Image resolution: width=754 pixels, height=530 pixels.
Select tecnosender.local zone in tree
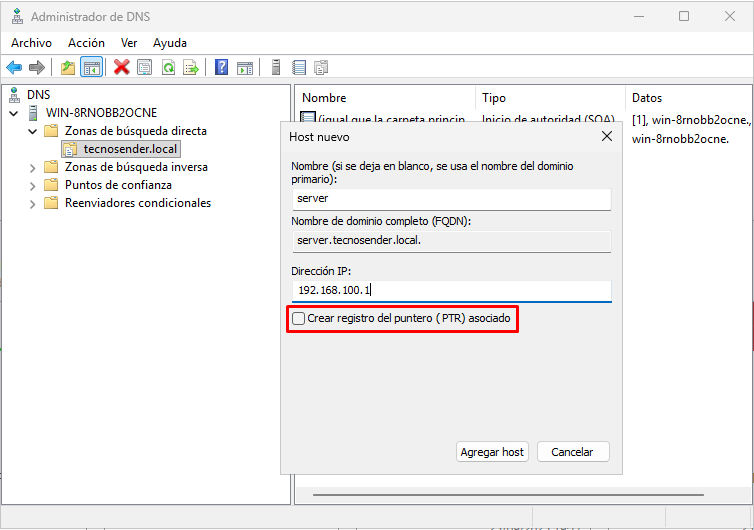130,149
